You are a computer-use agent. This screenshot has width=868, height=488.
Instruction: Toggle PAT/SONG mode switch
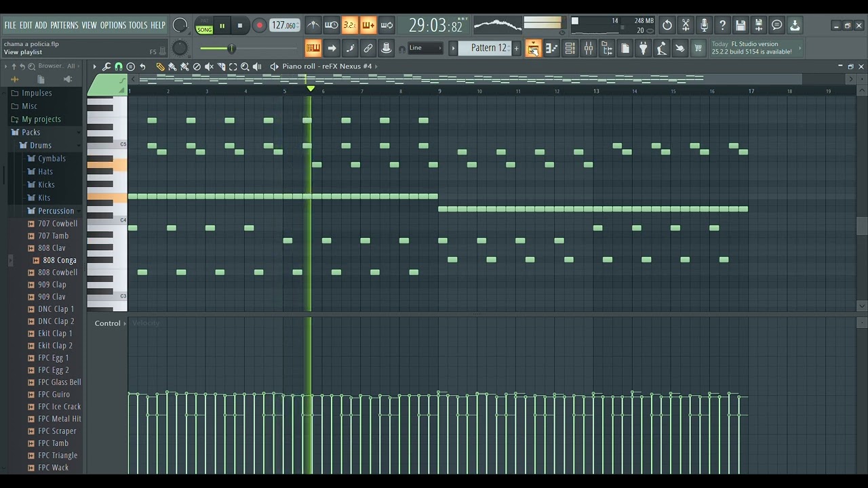[x=204, y=26]
